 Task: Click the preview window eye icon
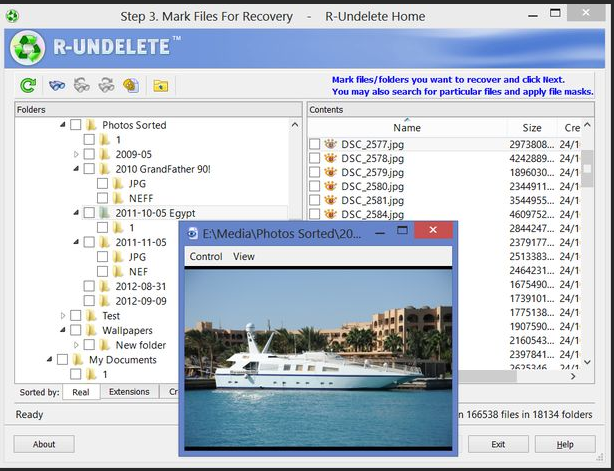pos(192,233)
